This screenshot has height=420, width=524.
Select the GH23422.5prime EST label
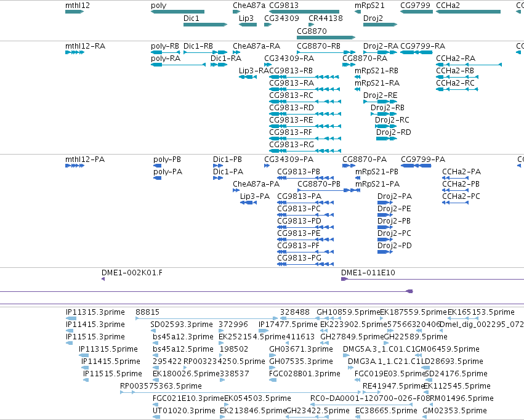[x=318, y=411]
